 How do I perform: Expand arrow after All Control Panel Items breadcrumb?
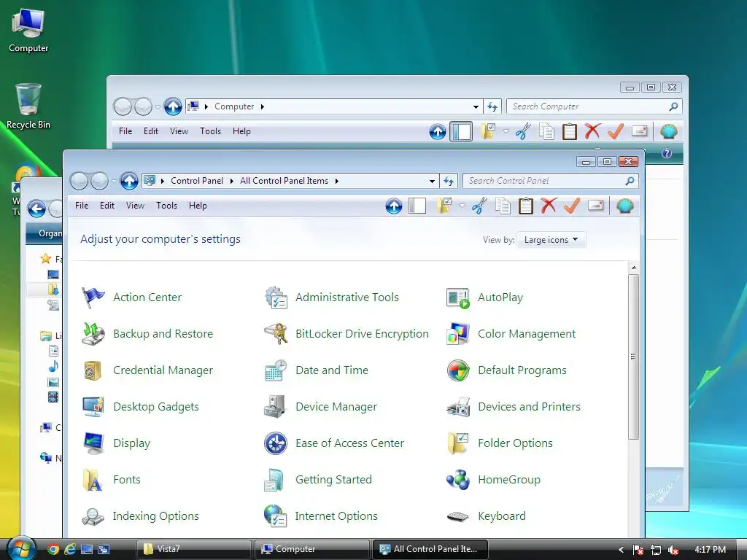[337, 181]
